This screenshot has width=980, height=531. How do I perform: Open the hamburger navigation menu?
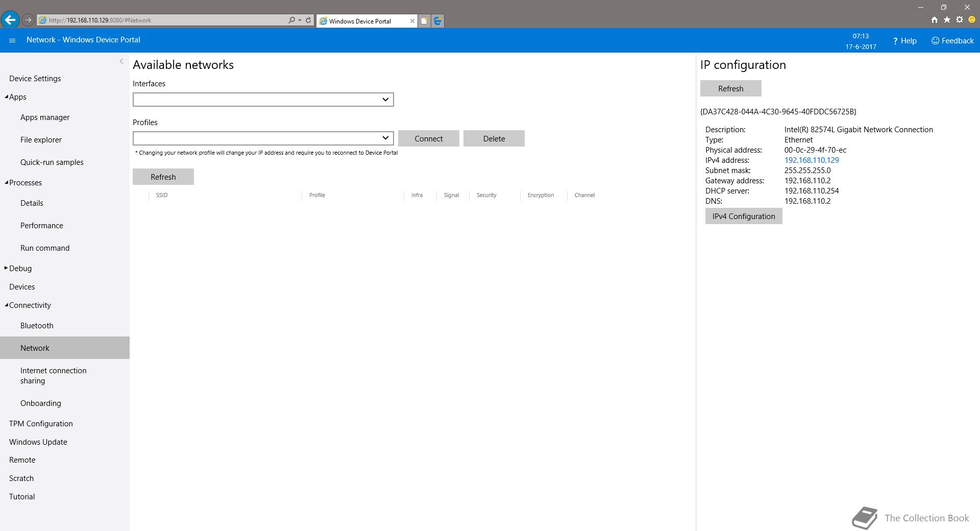[12, 40]
